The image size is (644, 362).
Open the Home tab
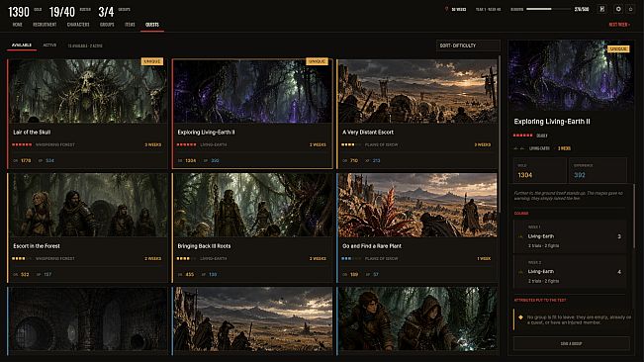17,25
